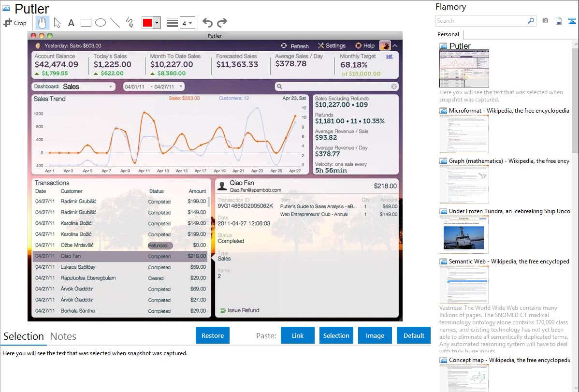Viewport: 579px width, 392px height.
Task: Click the Putler's Guide to Sales Analysis item
Action: click(318, 206)
